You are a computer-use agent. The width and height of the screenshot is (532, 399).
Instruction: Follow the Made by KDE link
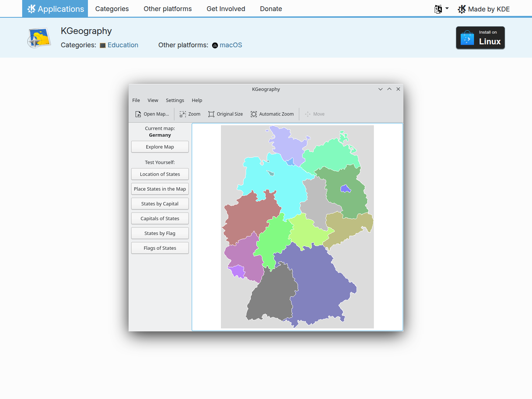tap(484, 9)
